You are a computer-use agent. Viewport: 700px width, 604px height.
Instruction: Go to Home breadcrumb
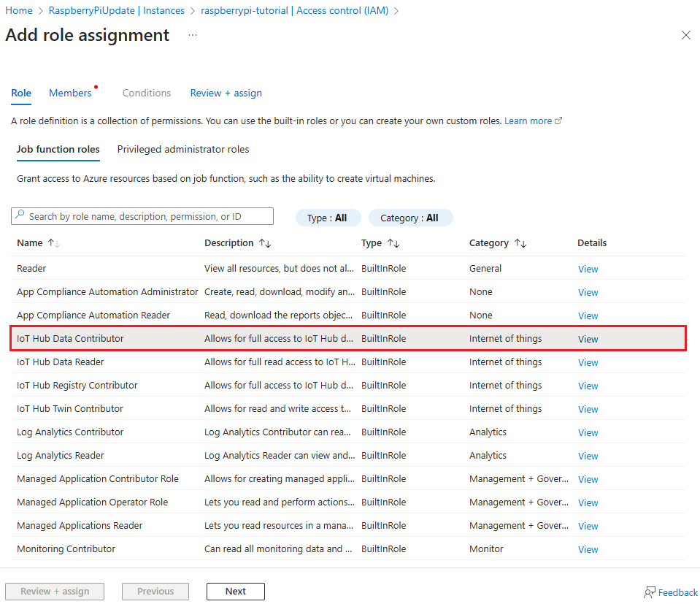tap(19, 10)
